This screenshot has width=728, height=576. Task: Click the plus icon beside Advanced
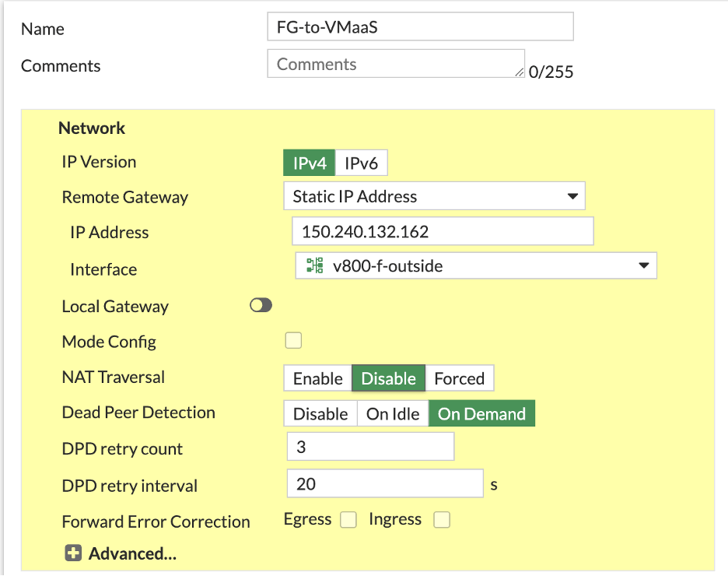(73, 553)
